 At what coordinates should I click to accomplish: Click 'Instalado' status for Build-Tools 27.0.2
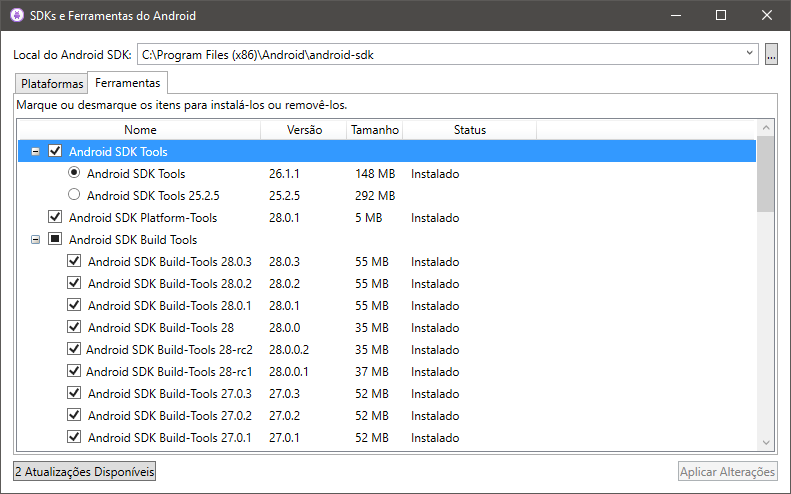click(x=435, y=415)
